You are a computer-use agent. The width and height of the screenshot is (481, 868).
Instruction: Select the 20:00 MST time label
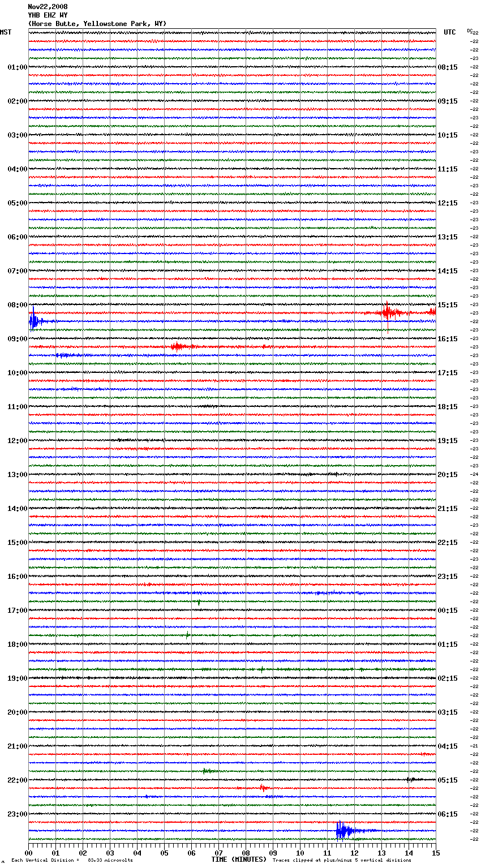click(x=18, y=712)
